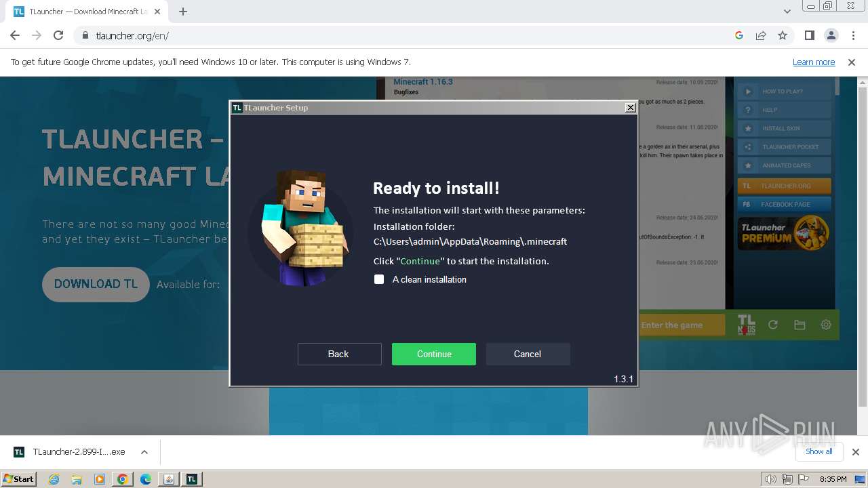Expand TLauncher download item options chevron
The width and height of the screenshot is (868, 488).
pos(144,452)
